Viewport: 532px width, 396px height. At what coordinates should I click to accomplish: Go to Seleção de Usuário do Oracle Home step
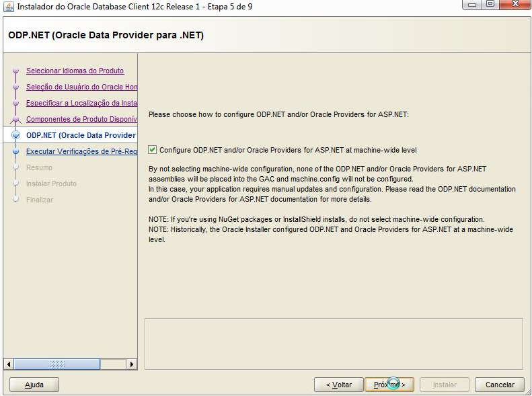(x=82, y=87)
